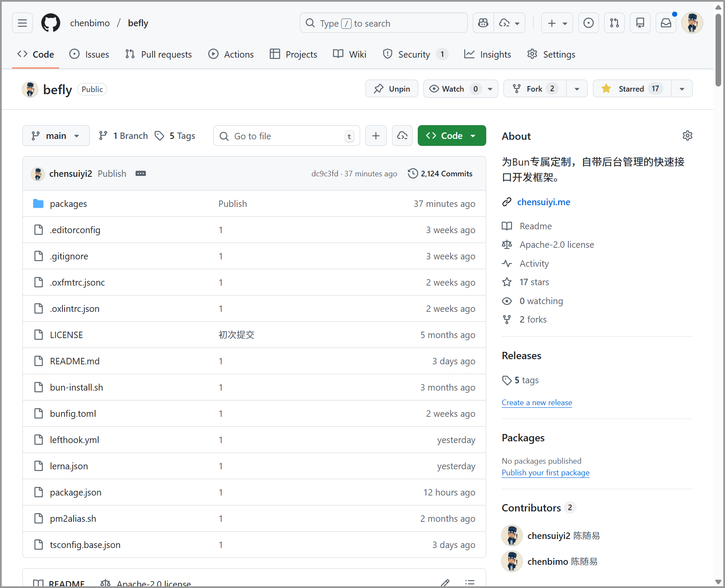This screenshot has height=588, width=725.
Task: Go to the Actions tab
Action: (x=231, y=55)
